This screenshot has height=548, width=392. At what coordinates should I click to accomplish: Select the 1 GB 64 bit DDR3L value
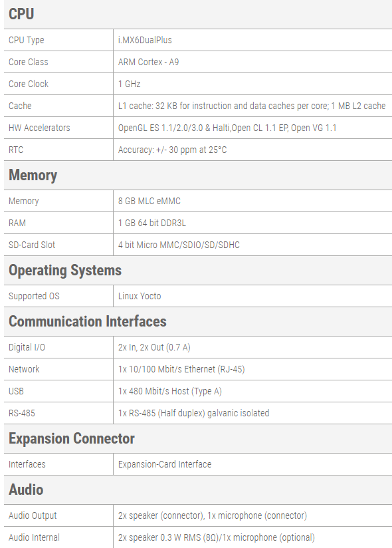coord(152,223)
